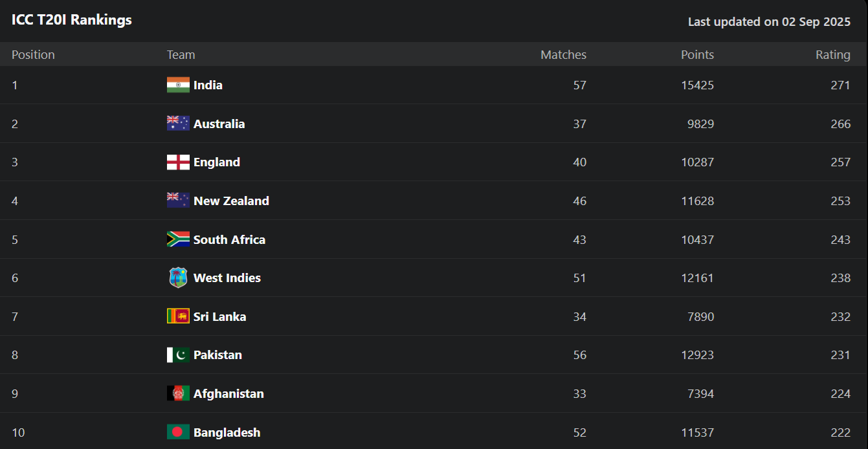Image resolution: width=868 pixels, height=449 pixels.
Task: Click the England flag icon
Action: pyautogui.click(x=178, y=162)
